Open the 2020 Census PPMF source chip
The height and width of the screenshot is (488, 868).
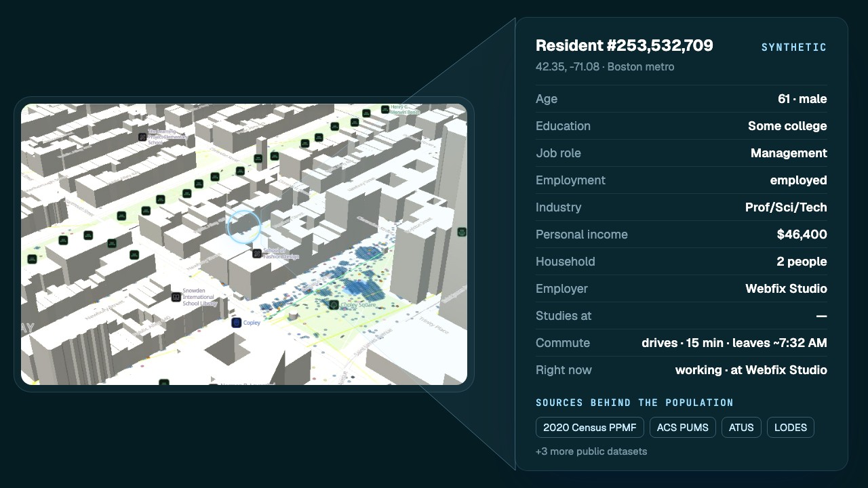(x=589, y=428)
